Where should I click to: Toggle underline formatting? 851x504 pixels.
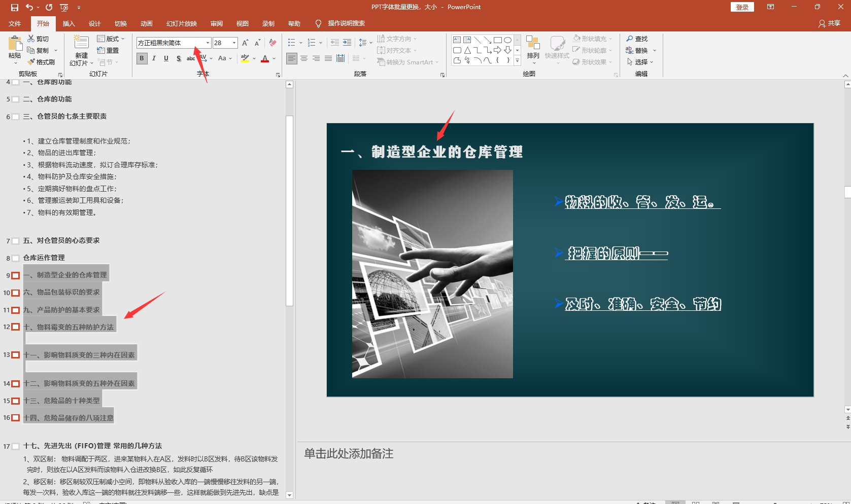click(x=166, y=58)
